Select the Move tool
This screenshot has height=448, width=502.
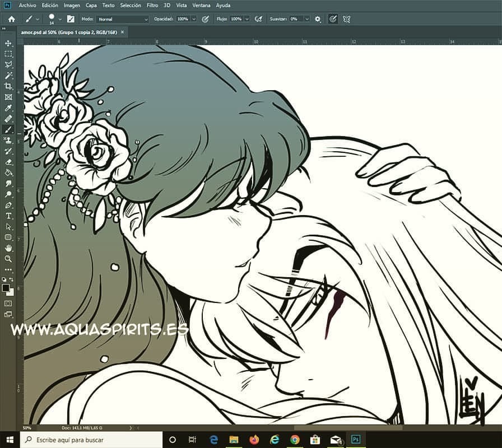(8, 43)
